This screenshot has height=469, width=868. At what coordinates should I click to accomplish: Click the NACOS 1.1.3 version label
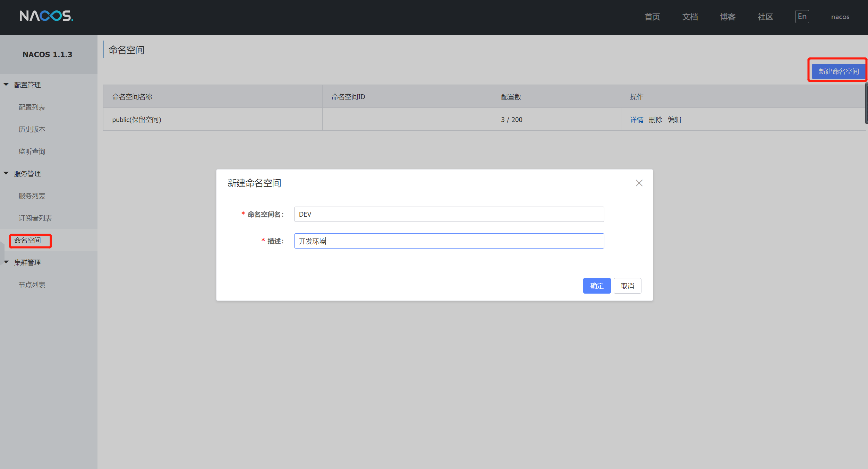pos(48,54)
